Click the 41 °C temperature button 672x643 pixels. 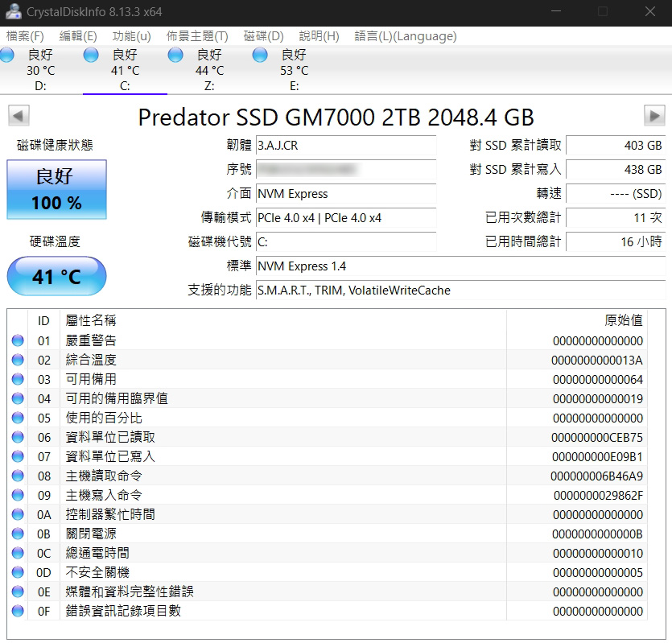[56, 277]
